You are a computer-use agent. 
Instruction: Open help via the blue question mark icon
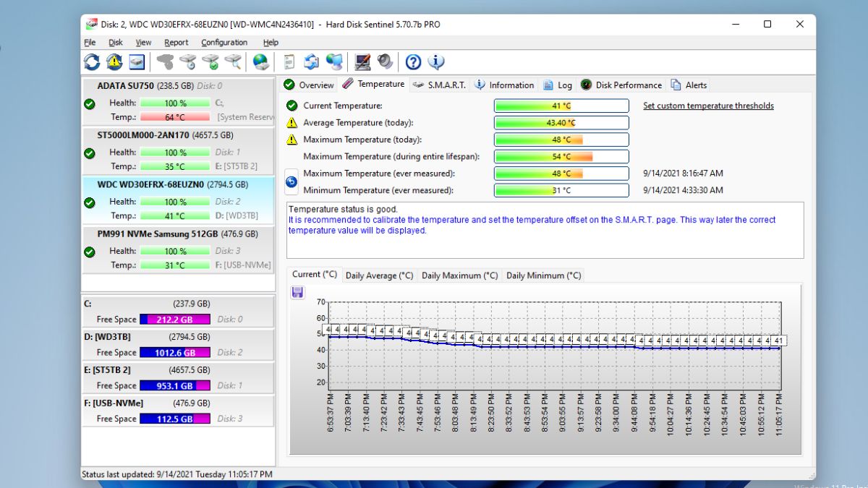point(413,61)
